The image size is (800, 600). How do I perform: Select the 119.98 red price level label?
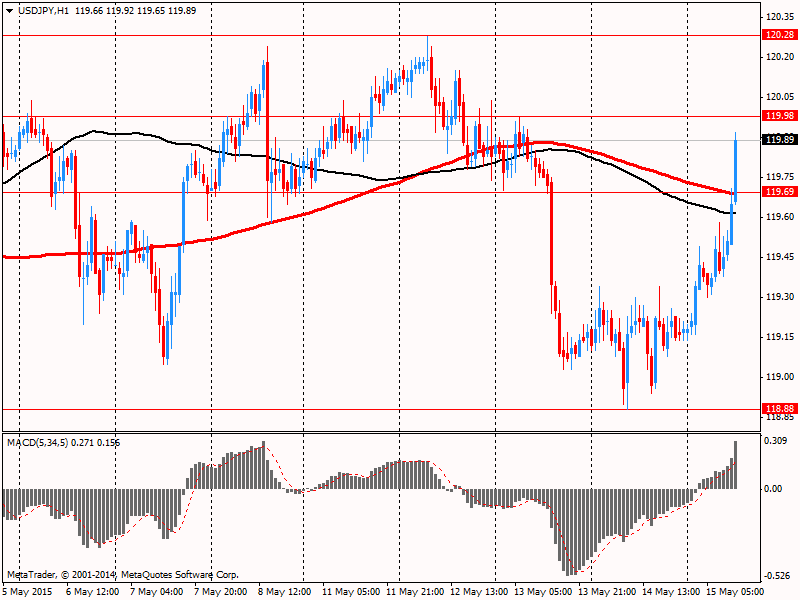click(x=780, y=116)
